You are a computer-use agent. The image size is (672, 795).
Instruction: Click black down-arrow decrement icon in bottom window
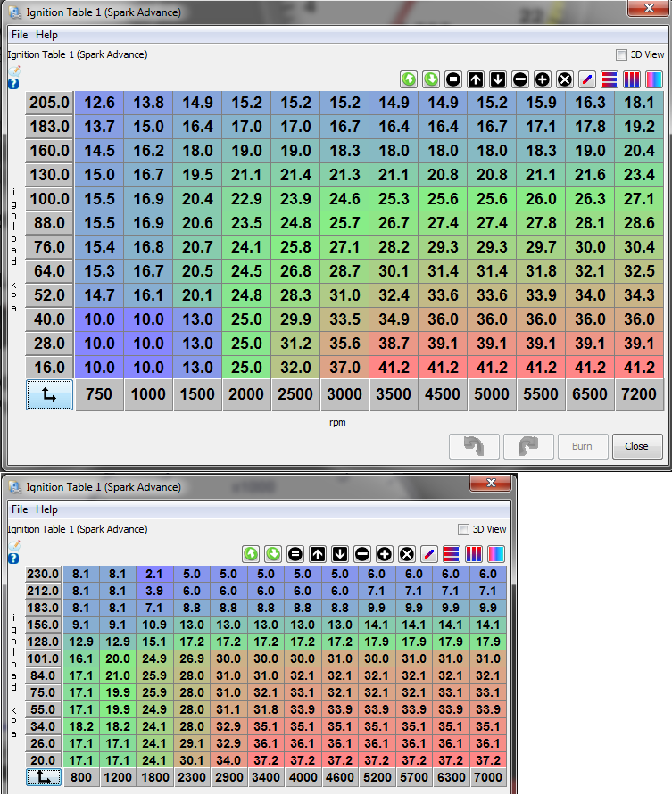pyautogui.click(x=340, y=554)
